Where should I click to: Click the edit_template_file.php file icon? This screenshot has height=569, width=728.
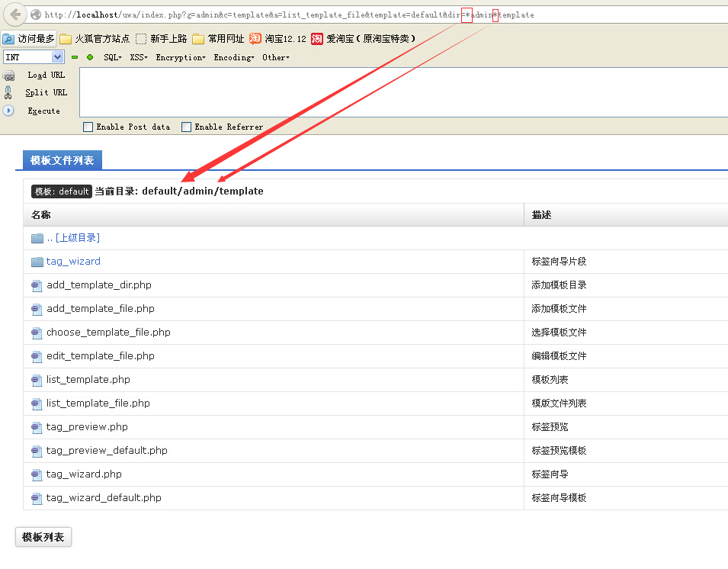[x=37, y=357]
